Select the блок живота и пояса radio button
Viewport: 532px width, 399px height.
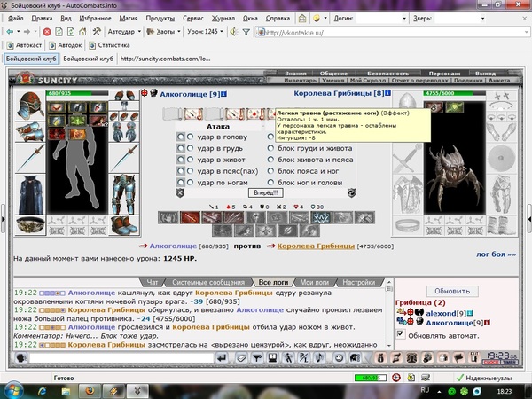point(270,160)
